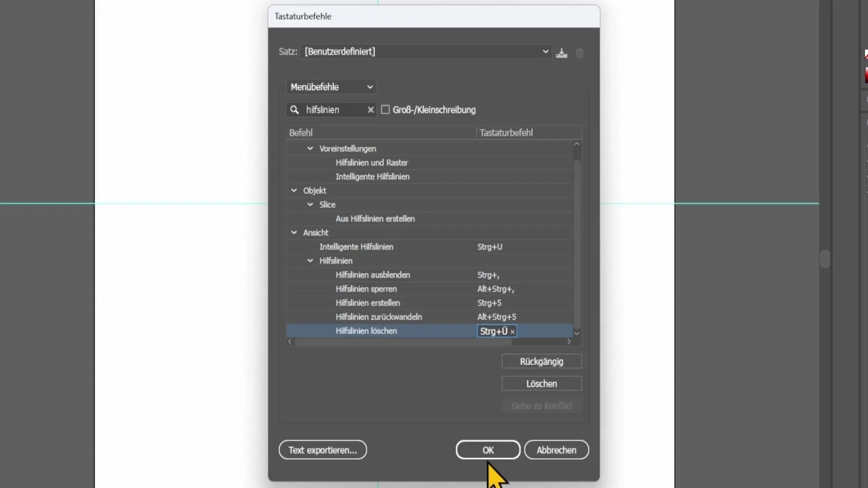Select Hilfslinien löschen row
The height and width of the screenshot is (488, 868).
(429, 331)
